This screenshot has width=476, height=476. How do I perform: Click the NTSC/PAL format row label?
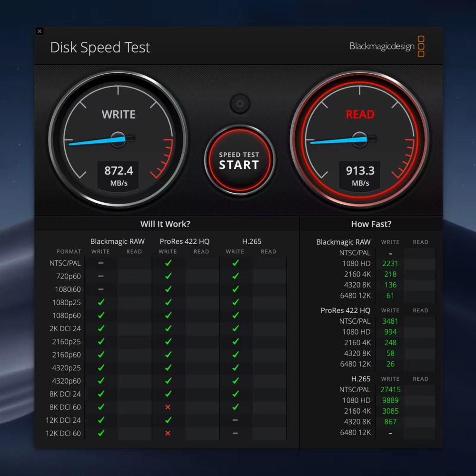(65, 263)
